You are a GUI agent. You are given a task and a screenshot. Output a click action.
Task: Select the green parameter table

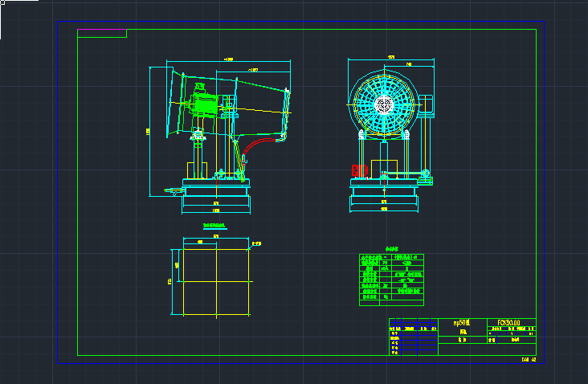click(391, 280)
